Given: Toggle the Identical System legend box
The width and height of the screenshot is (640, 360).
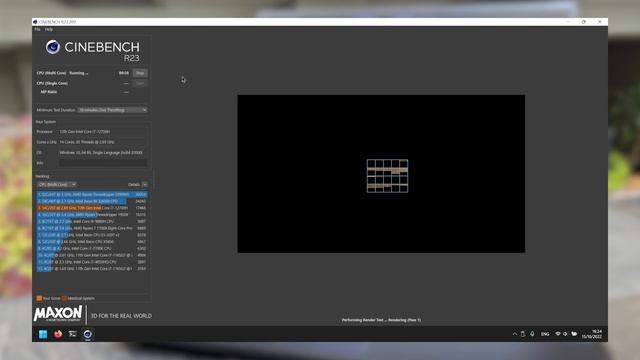Looking at the screenshot, I should (64, 298).
